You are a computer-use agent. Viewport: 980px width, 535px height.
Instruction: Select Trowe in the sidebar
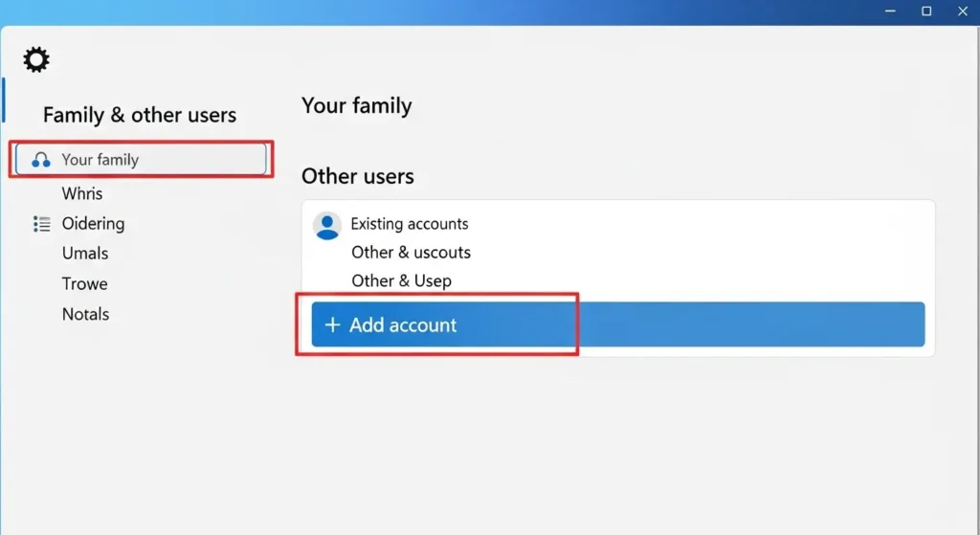coord(84,283)
